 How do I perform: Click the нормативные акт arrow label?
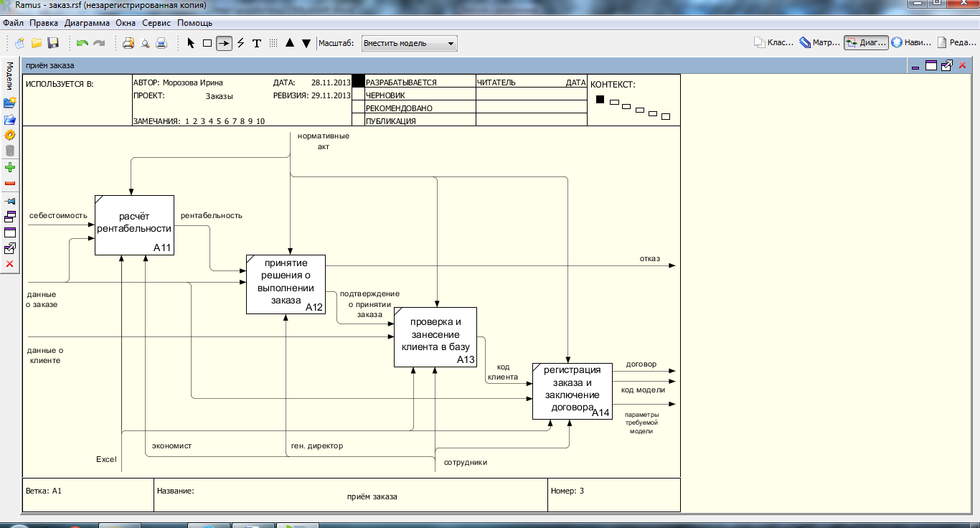pos(324,141)
